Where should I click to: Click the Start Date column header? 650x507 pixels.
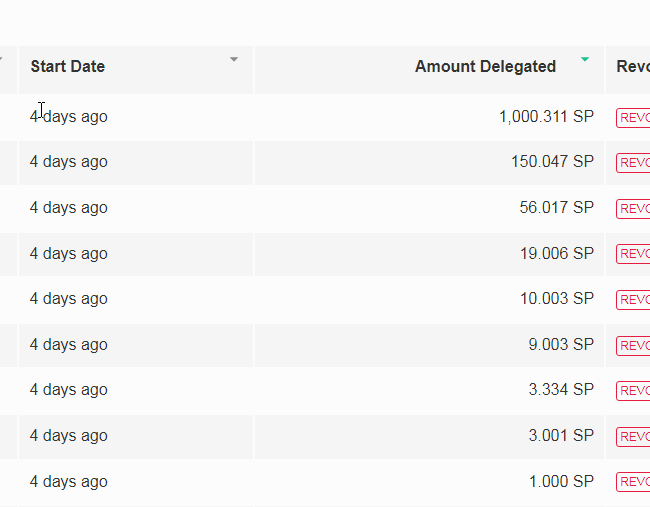tap(68, 67)
